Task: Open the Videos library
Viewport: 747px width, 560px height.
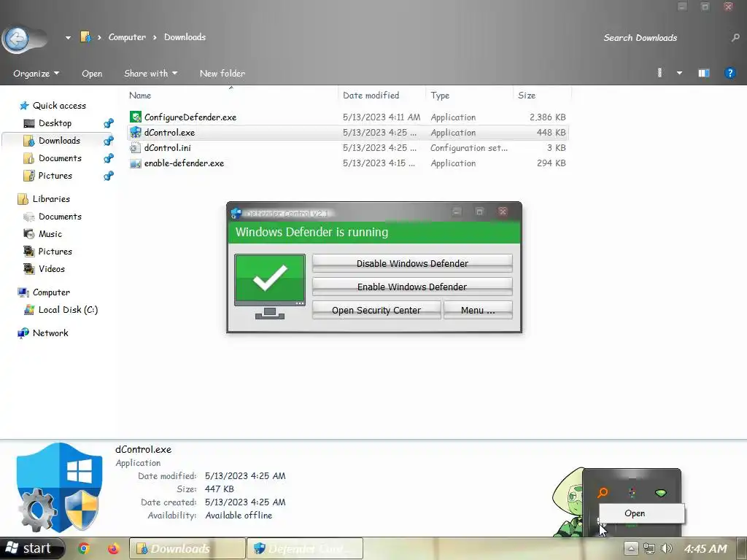Action: (x=52, y=269)
